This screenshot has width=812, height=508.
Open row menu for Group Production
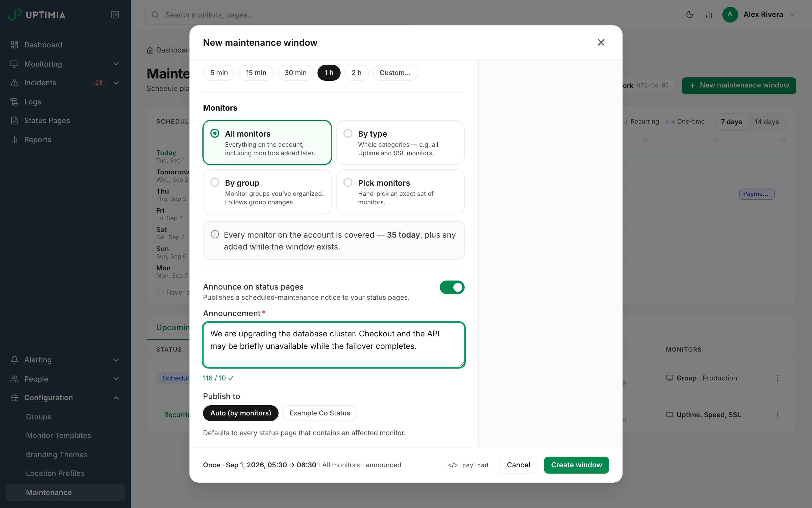(777, 378)
